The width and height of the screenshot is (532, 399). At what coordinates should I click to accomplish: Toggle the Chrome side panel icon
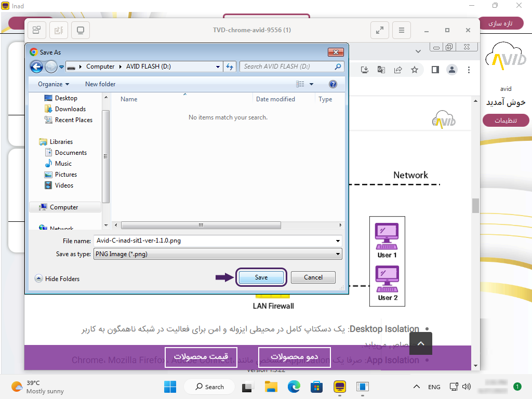click(435, 70)
